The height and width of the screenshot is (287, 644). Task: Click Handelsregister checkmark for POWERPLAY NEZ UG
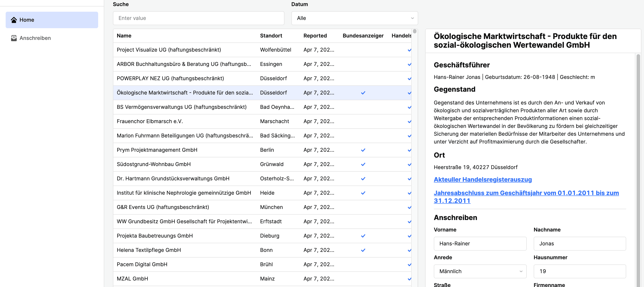point(409,79)
